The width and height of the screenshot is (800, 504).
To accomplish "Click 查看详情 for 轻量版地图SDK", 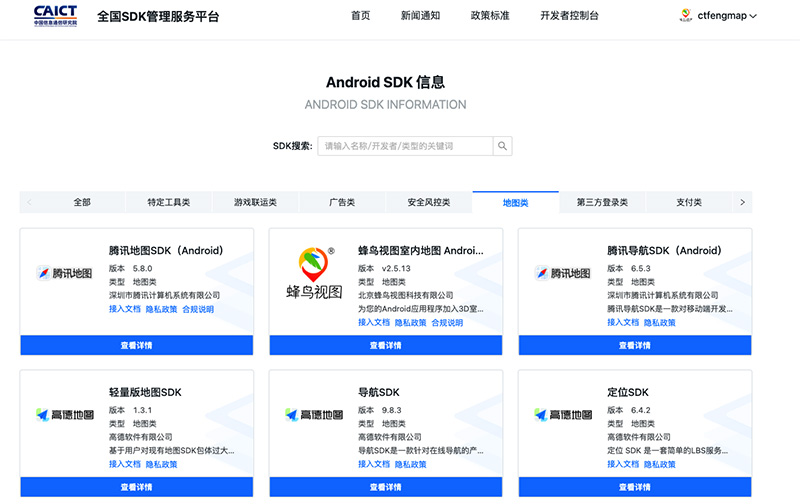I will point(137,487).
